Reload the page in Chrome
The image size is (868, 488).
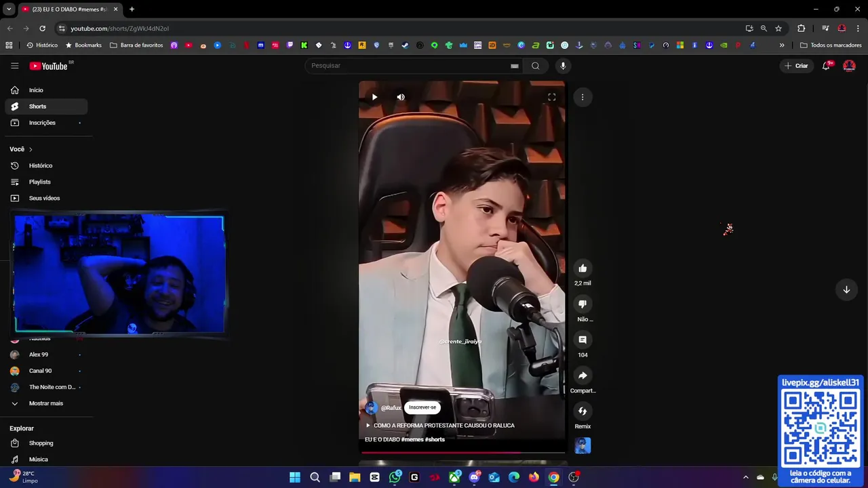point(42,28)
